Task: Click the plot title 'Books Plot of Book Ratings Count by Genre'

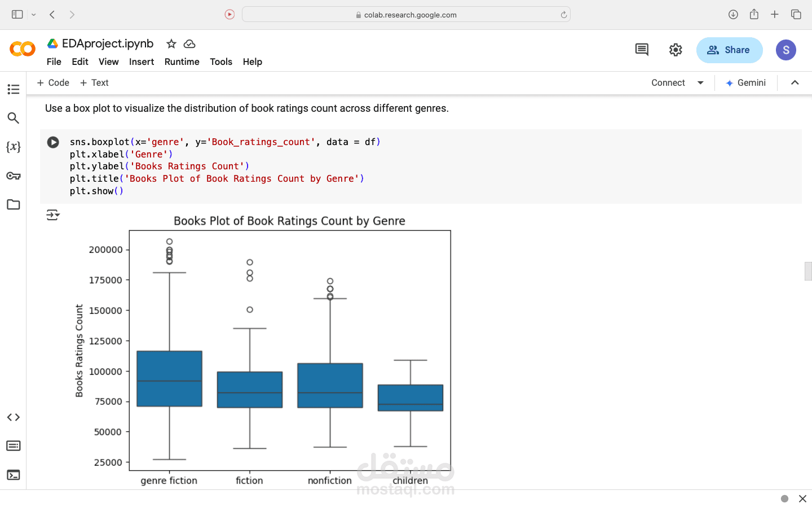Action: (x=289, y=221)
